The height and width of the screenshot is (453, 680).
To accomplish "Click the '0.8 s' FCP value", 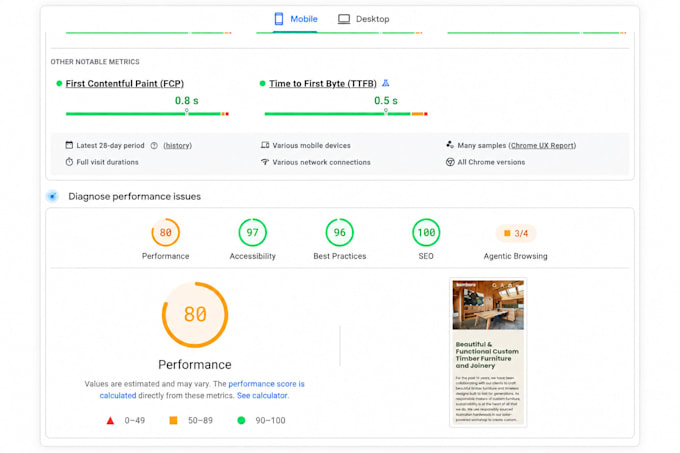I will [186, 101].
